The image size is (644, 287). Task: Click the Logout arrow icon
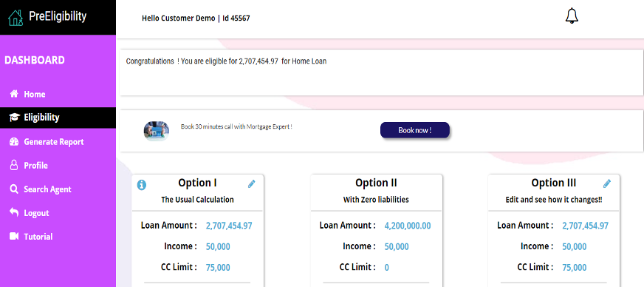coord(14,212)
